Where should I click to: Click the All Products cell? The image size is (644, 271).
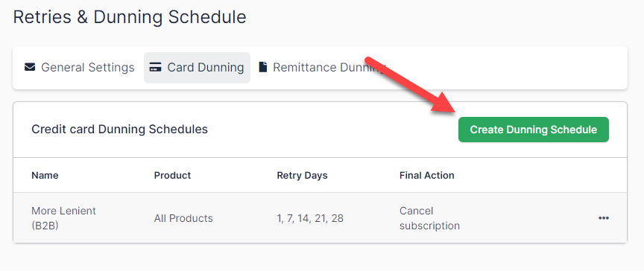183,218
